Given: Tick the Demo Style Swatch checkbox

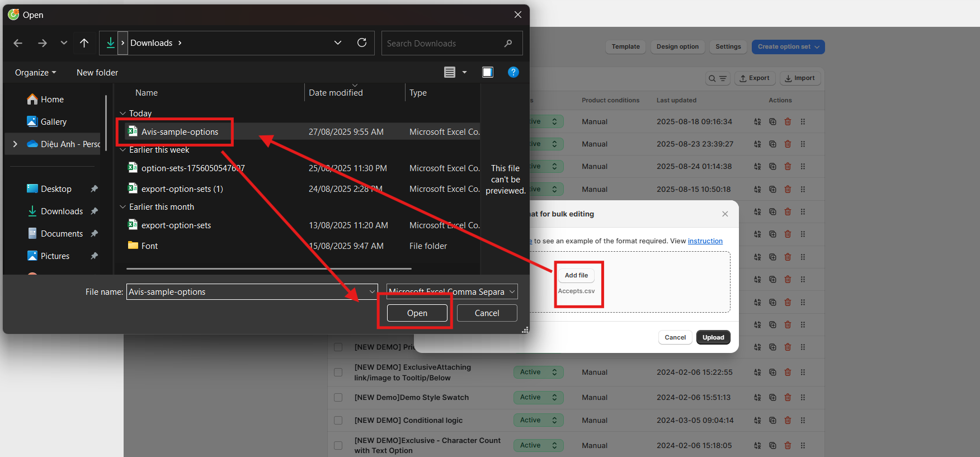Looking at the screenshot, I should [x=338, y=398].
